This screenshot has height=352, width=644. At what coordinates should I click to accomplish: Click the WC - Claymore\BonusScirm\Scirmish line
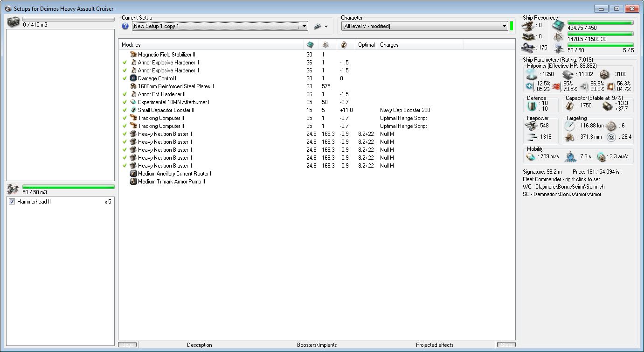(x=563, y=187)
